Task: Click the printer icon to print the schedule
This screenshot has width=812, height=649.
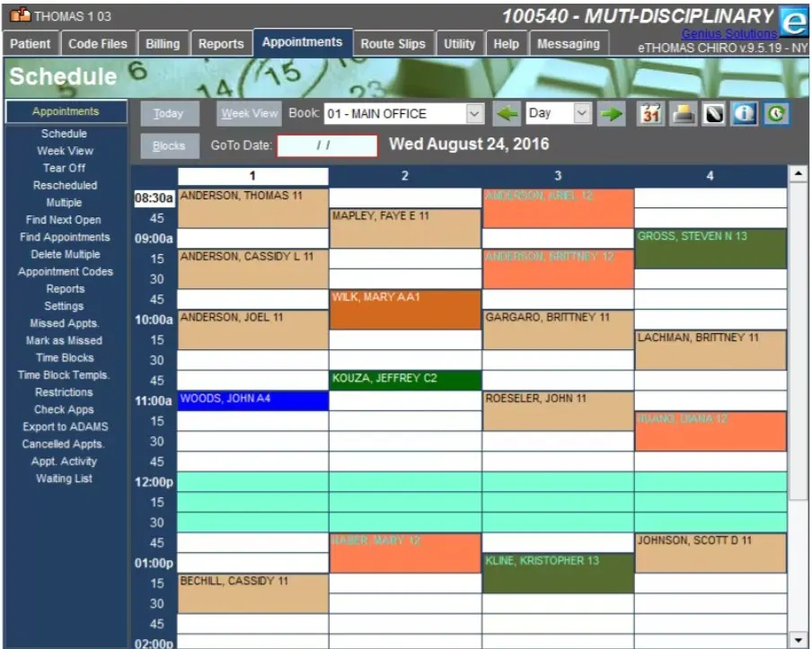Action: coord(683,115)
